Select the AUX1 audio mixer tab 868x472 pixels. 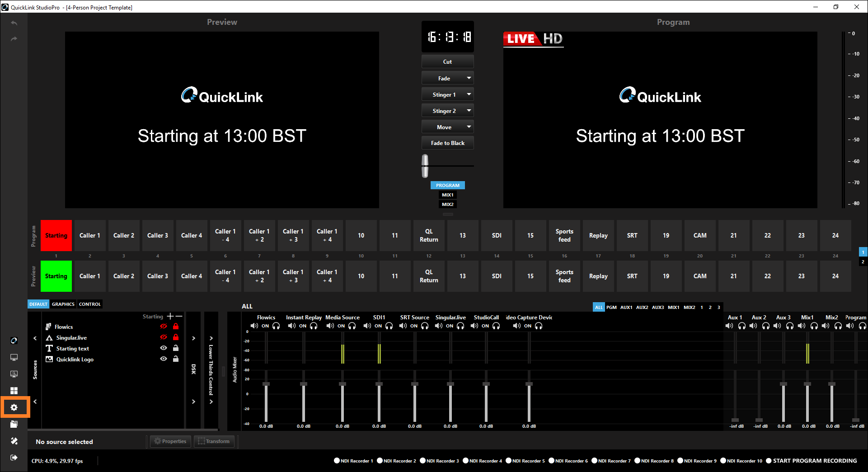pyautogui.click(x=626, y=308)
